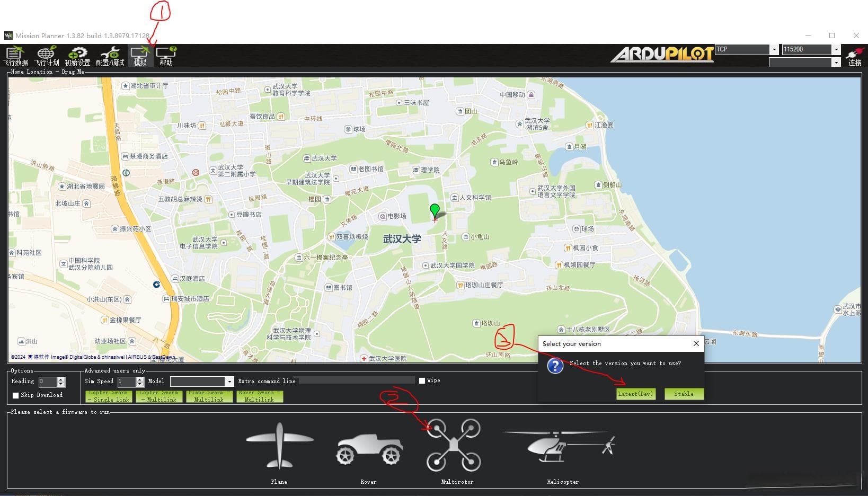
Task: Click the 武汉大学医院 map label
Action: [387, 359]
